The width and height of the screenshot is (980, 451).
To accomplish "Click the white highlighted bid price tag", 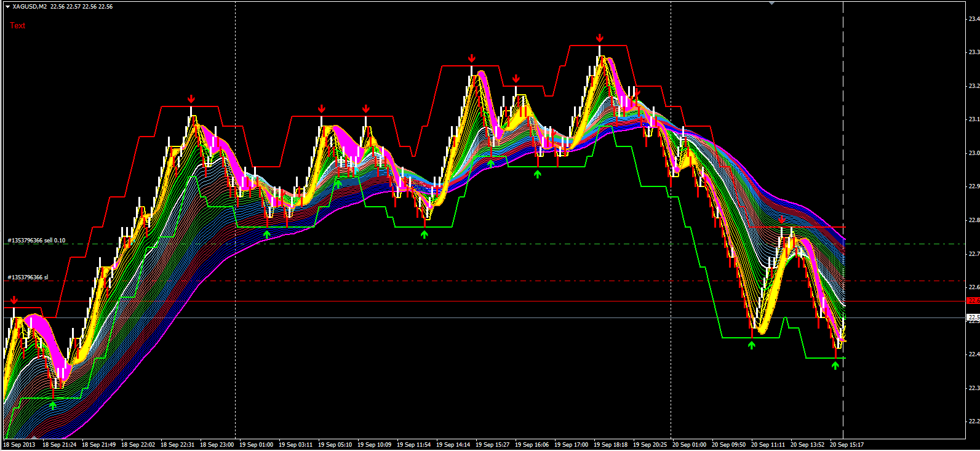I will coord(973,317).
